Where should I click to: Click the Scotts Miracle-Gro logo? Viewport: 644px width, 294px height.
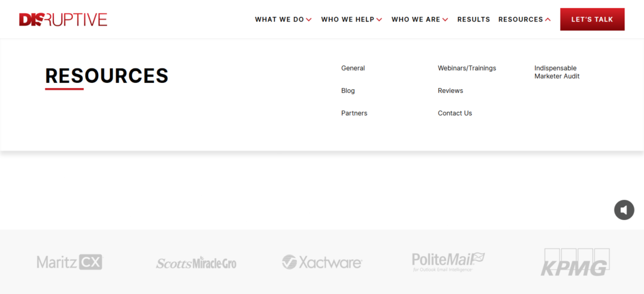(196, 263)
